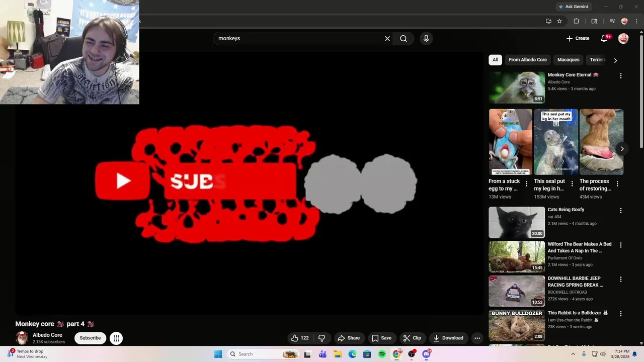Click the Windows taskbar Search box
The image size is (644, 362).
tap(263, 354)
